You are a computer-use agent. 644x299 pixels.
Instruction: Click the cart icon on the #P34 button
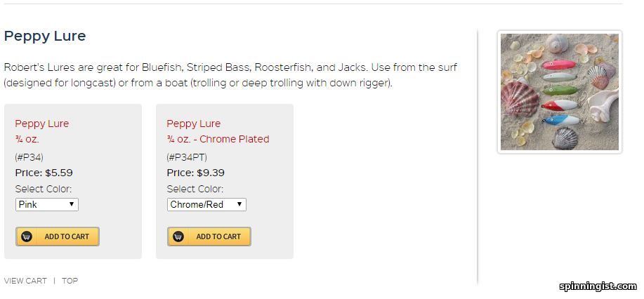(x=27, y=237)
